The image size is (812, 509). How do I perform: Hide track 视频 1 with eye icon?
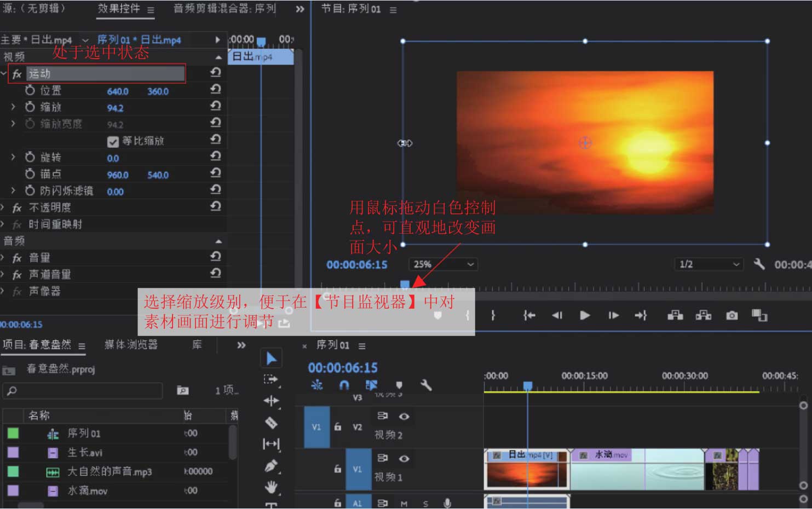(x=404, y=459)
